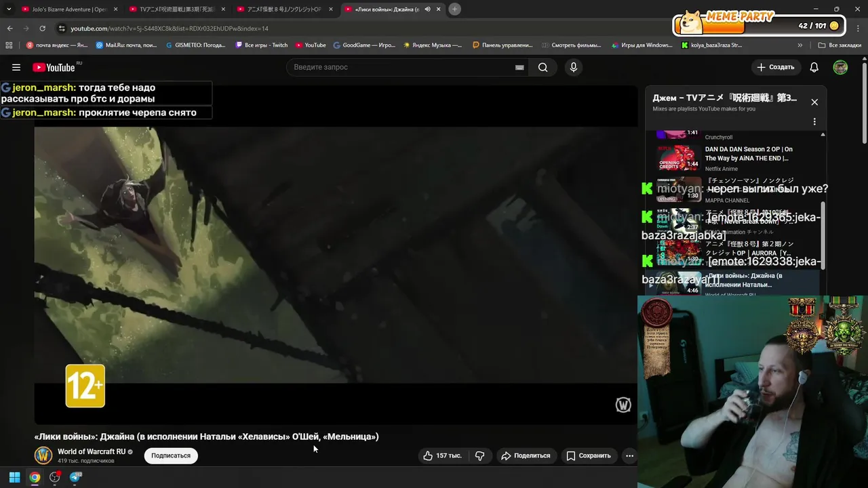Open Chrome three-dot menu
868x488 pixels.
[x=859, y=28]
